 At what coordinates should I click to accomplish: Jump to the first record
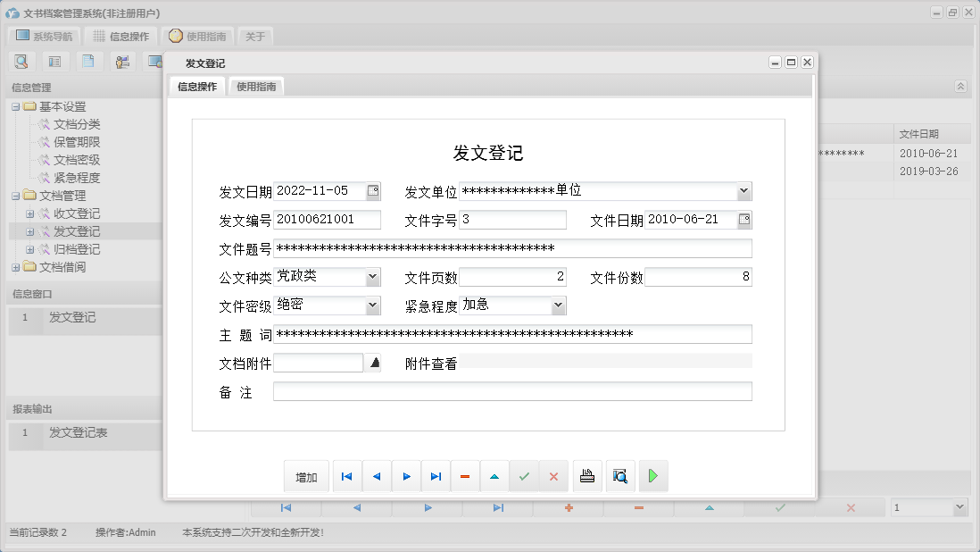pos(346,476)
